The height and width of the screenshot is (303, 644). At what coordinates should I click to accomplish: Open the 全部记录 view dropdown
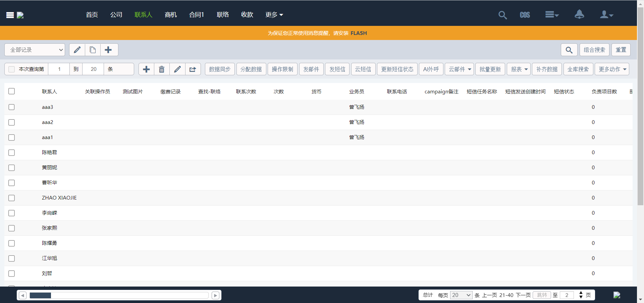coord(35,50)
